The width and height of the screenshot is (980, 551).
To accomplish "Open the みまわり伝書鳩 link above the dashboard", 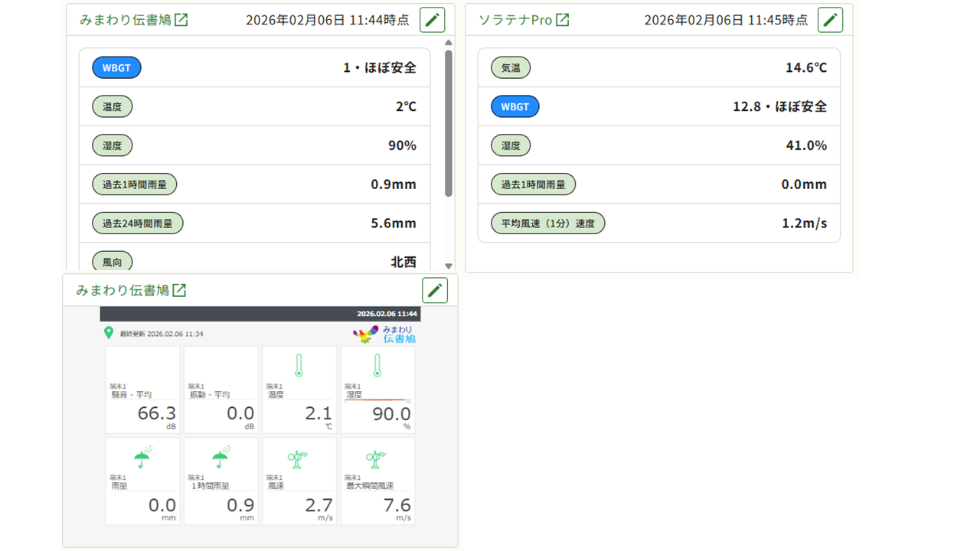I will click(122, 291).
